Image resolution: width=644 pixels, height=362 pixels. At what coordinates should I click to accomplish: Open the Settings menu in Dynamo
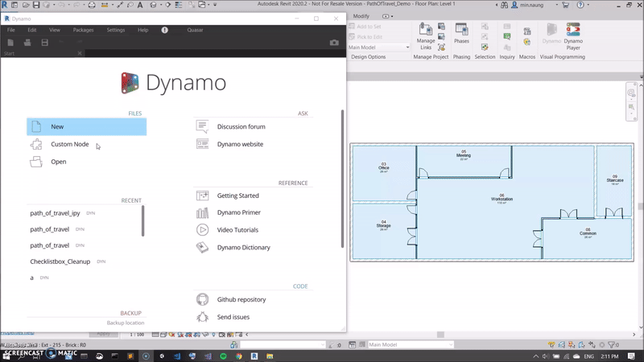[116, 30]
